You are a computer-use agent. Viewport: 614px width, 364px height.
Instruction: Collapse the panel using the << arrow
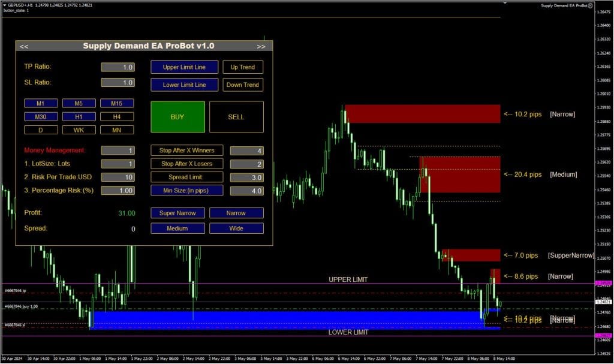24,46
